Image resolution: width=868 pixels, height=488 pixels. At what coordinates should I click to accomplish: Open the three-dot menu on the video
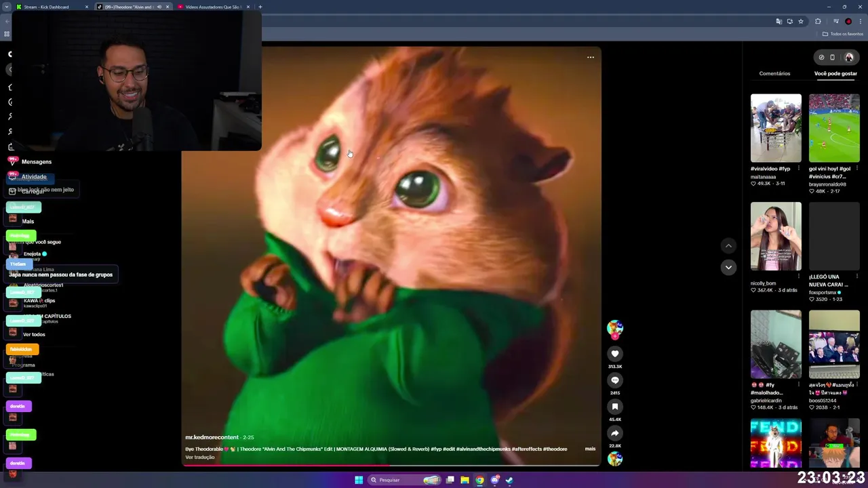[x=591, y=57]
